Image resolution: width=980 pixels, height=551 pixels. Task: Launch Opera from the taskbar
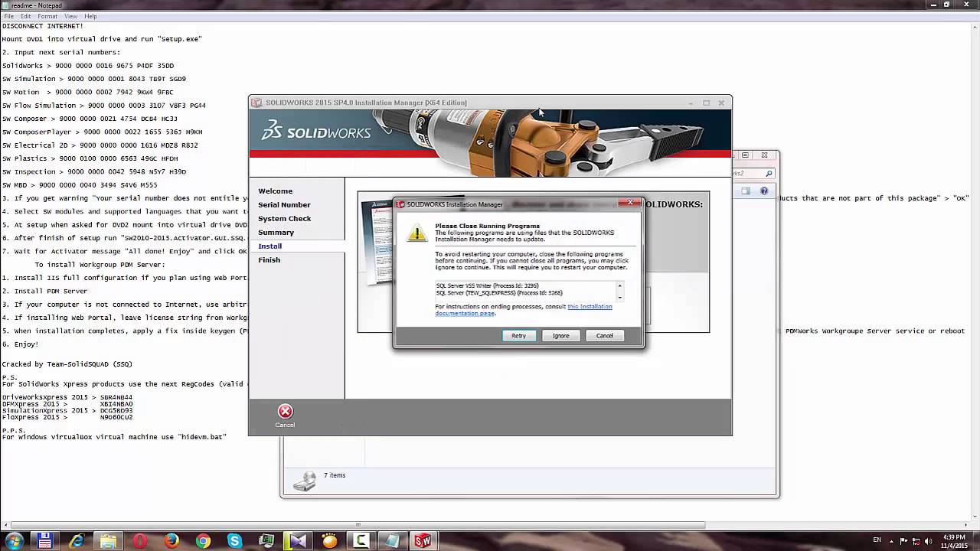pos(139,541)
